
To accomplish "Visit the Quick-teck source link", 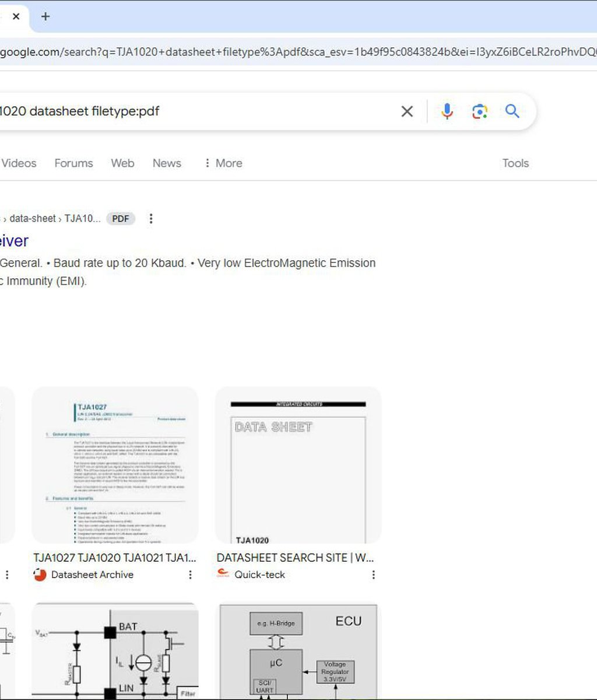I will (259, 575).
